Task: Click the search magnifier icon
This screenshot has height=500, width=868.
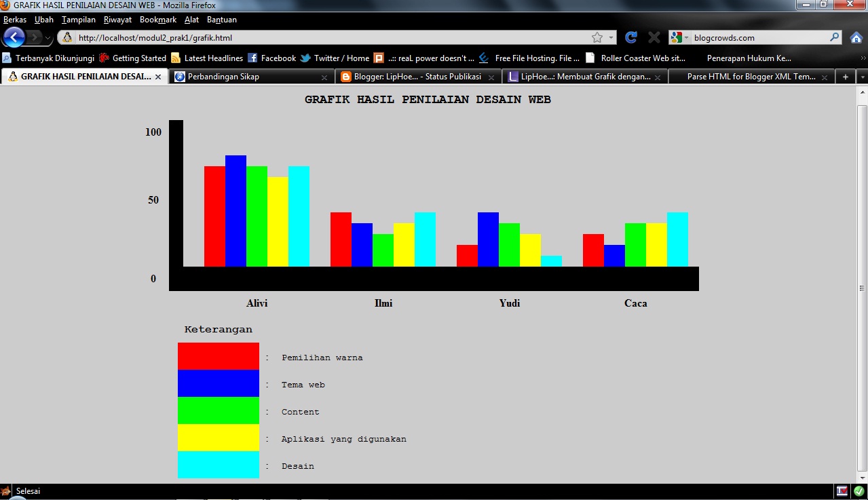Action: (835, 38)
